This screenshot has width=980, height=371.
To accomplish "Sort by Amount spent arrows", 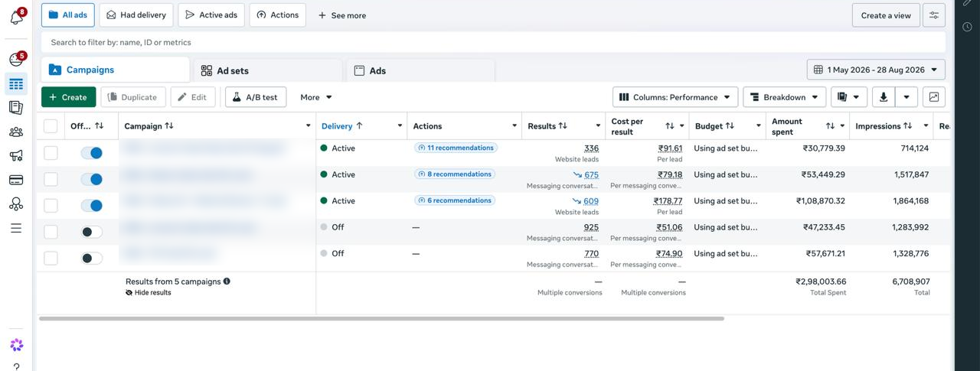I will click(x=831, y=126).
